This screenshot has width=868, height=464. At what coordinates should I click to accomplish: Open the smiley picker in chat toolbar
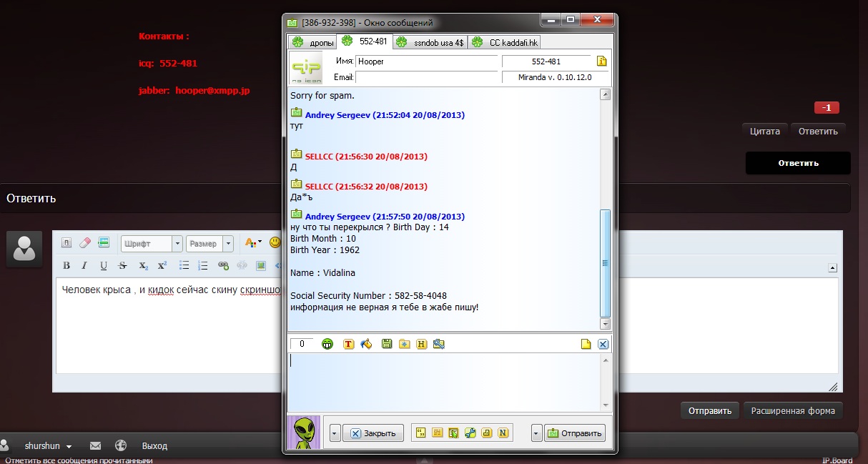coord(328,344)
